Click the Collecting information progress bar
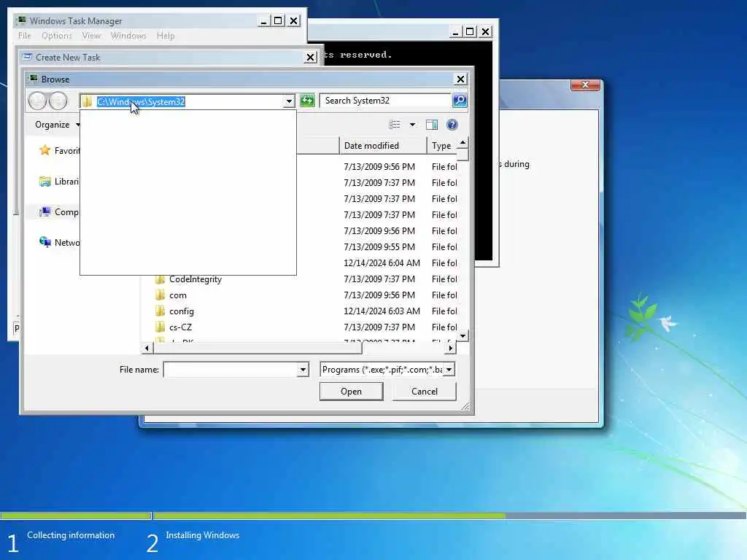The height and width of the screenshot is (560, 747). [75, 516]
